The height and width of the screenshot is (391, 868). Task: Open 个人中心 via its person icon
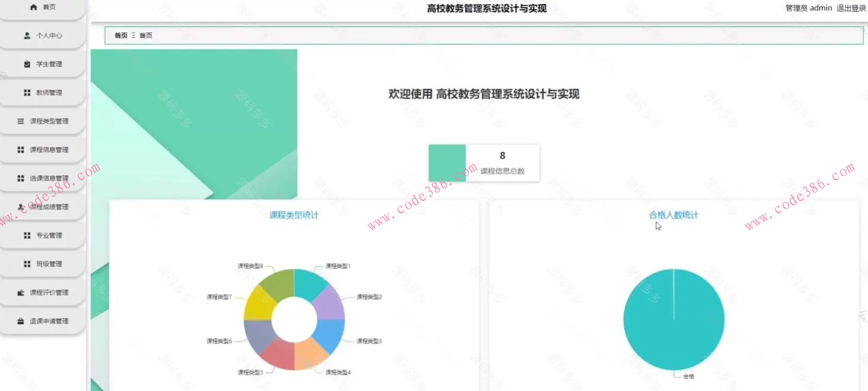pyautogui.click(x=27, y=35)
